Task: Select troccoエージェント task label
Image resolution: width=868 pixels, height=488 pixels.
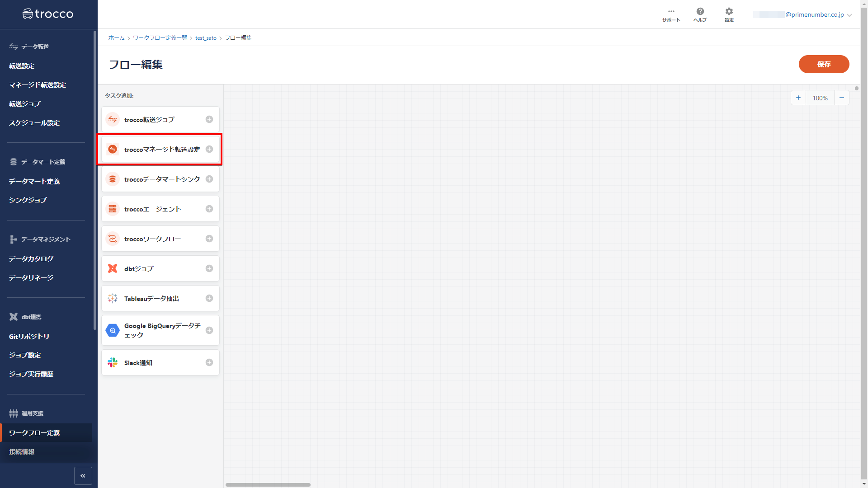Action: 152,209
